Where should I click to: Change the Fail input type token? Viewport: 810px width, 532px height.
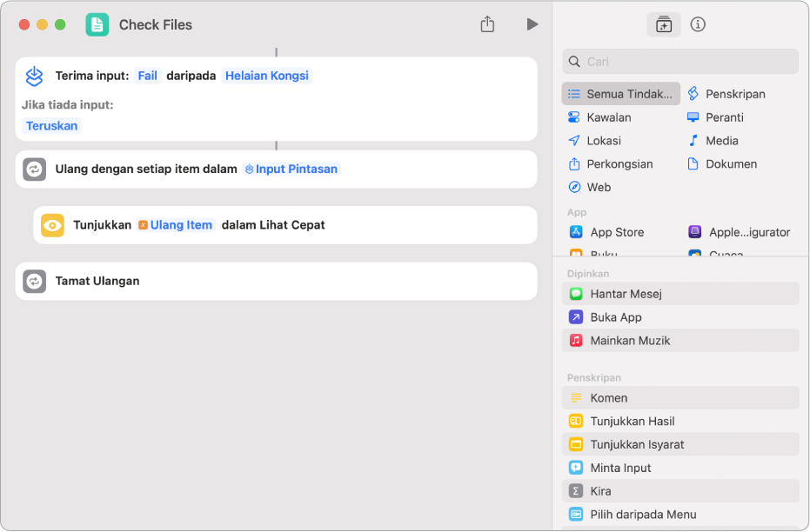(147, 76)
